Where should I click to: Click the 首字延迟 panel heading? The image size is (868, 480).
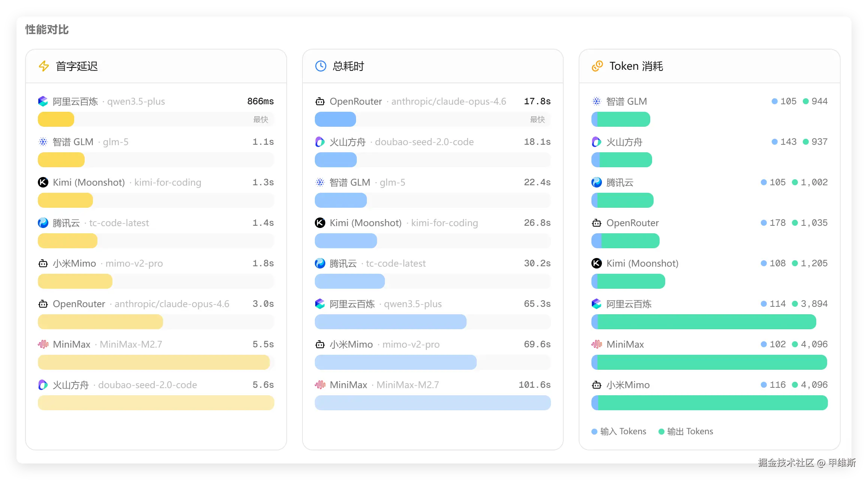76,66
